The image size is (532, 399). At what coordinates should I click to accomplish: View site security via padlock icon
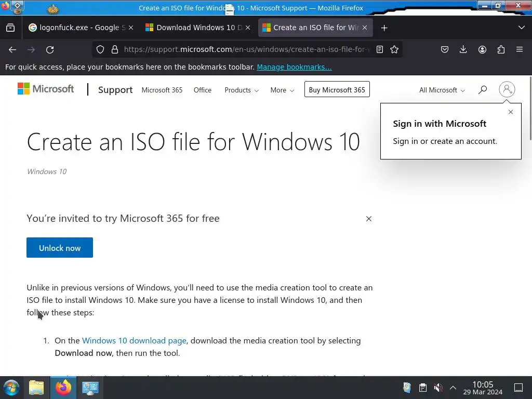point(115,49)
